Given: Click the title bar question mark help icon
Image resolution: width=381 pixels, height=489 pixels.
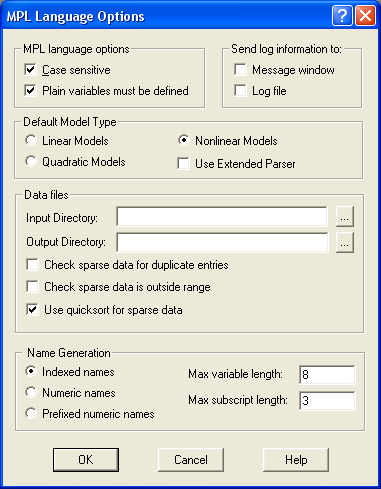Looking at the screenshot, I should pyautogui.click(x=342, y=16).
